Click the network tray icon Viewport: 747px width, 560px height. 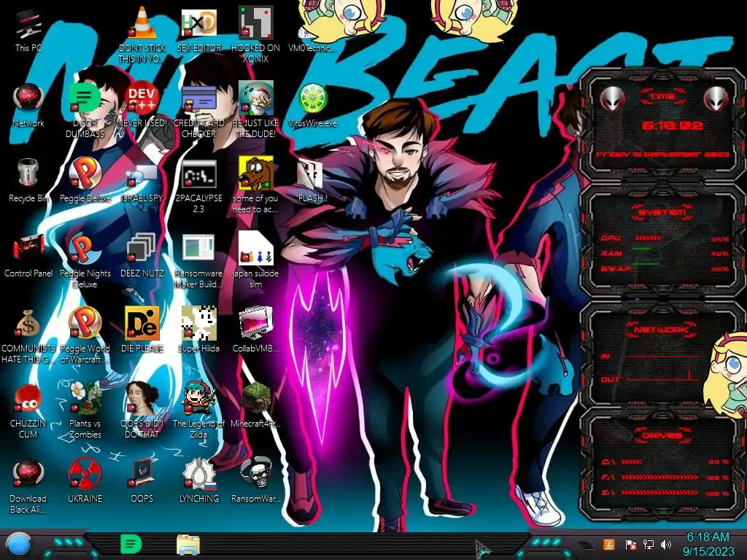click(649, 544)
